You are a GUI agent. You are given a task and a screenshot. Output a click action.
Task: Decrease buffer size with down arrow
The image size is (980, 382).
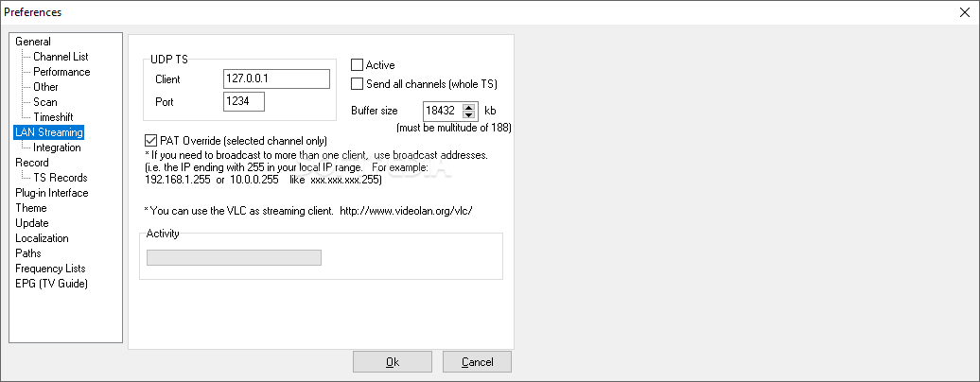click(x=467, y=114)
